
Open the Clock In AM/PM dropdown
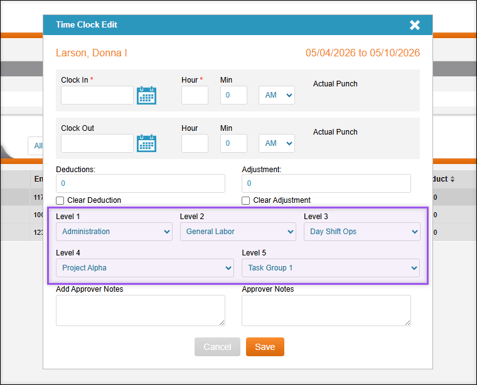tap(277, 95)
